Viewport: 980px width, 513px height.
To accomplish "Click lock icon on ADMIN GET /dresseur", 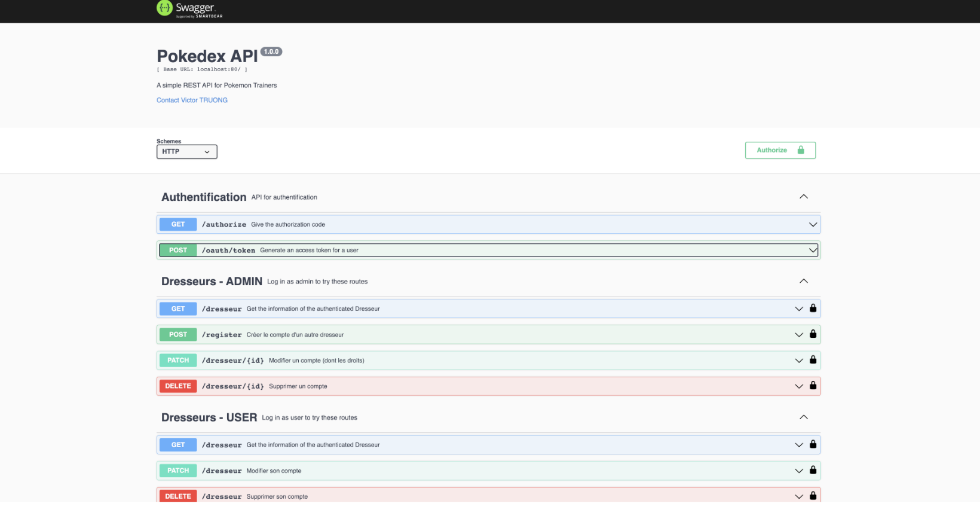I will [x=813, y=309].
